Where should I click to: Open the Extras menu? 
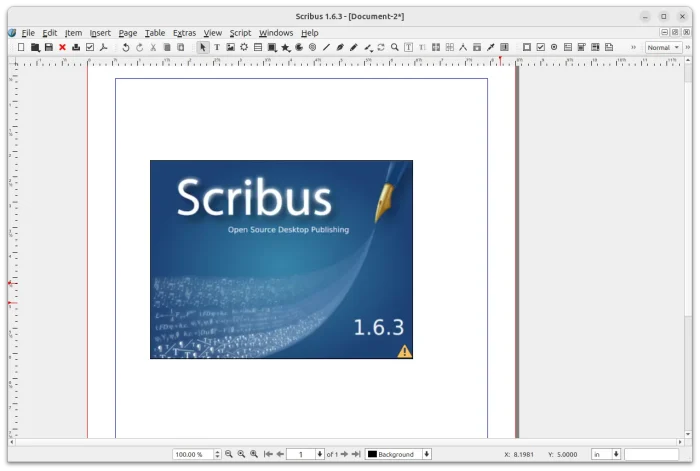[184, 33]
